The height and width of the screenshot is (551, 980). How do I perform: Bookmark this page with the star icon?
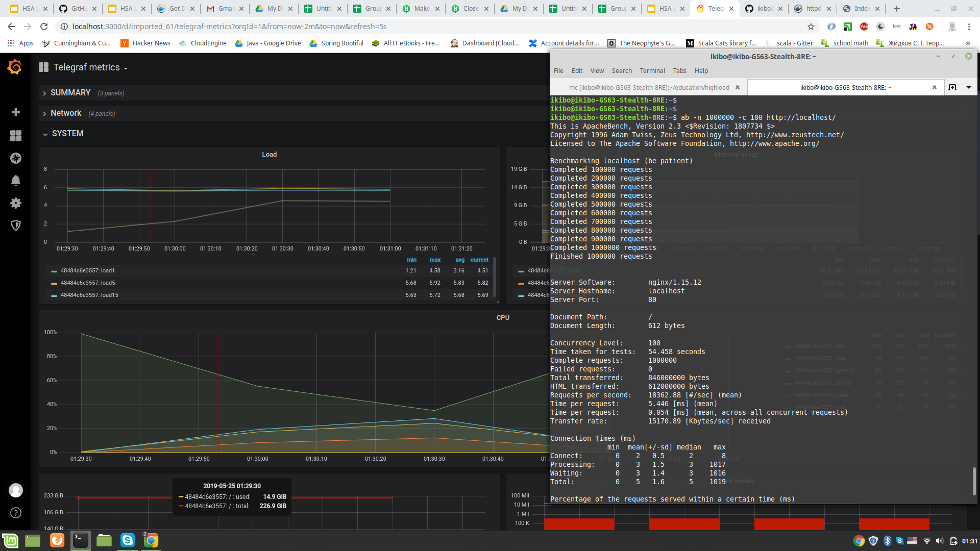811,27
